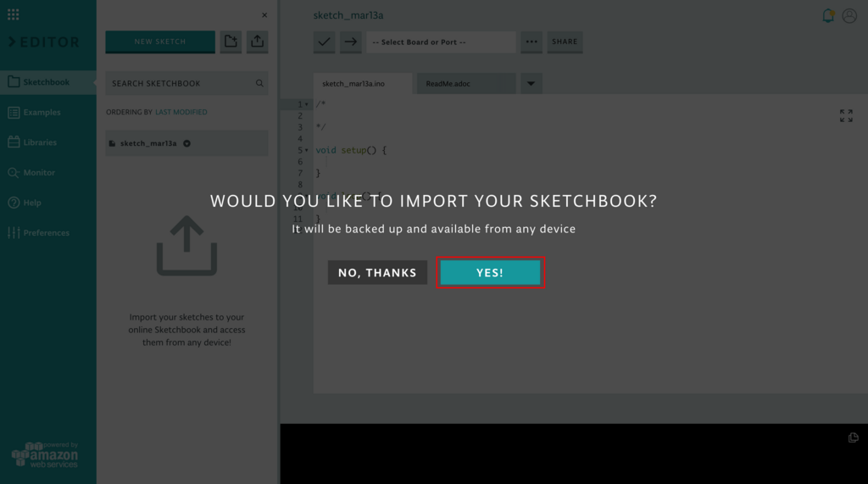Click the large import upload graphic
868x484 pixels.
coord(186,246)
